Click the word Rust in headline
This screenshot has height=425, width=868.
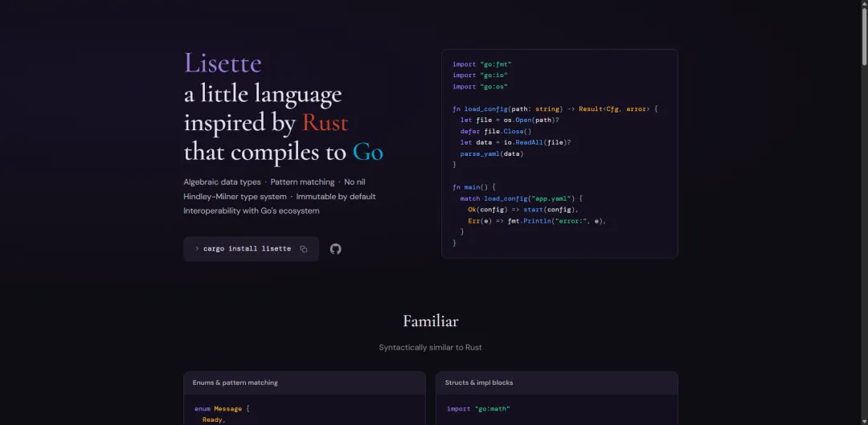[x=325, y=122]
